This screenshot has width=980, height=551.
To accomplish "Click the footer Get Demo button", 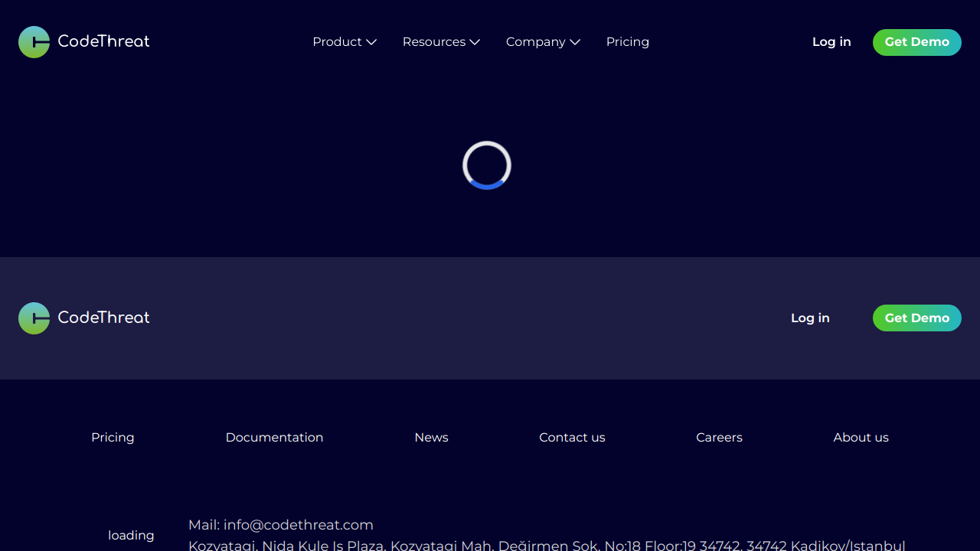I will point(917,318).
